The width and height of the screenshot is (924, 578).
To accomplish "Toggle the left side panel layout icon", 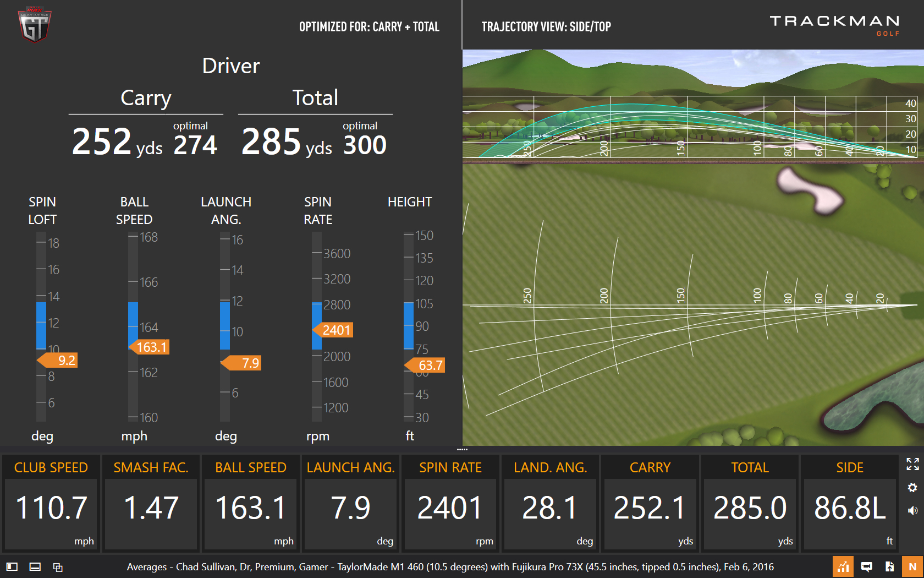I will pos(12,566).
